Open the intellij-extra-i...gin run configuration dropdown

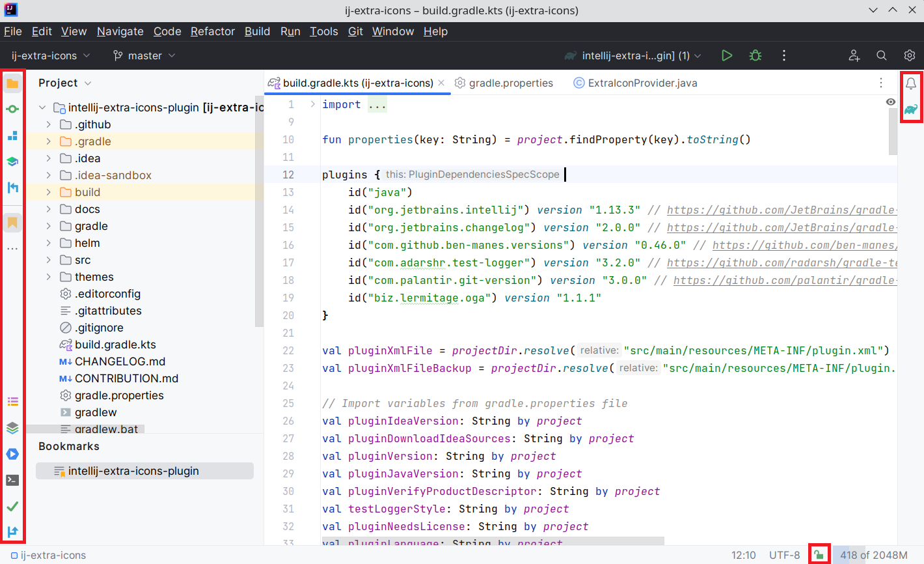(x=632, y=56)
